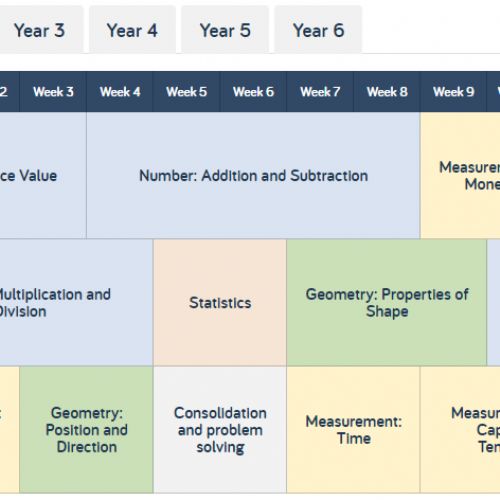The image size is (500, 500).
Task: Open the Statistics unit block
Action: pyautogui.click(x=220, y=303)
